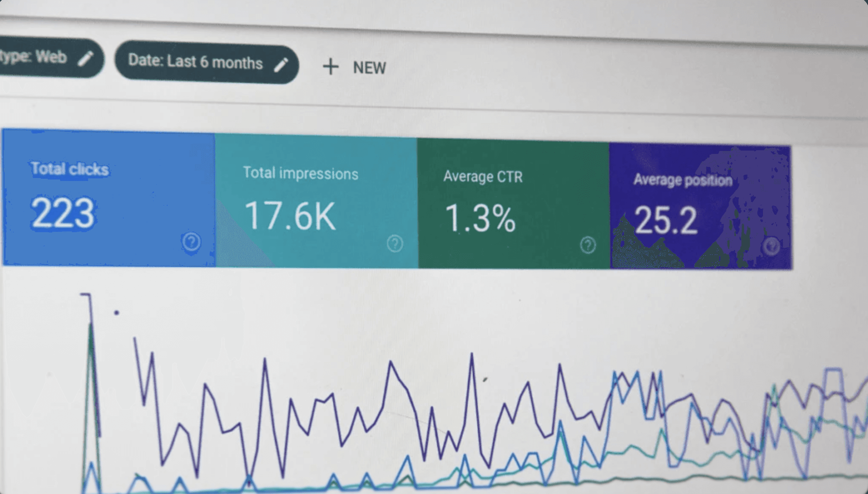Toggle the Average CTR metric label

483,177
